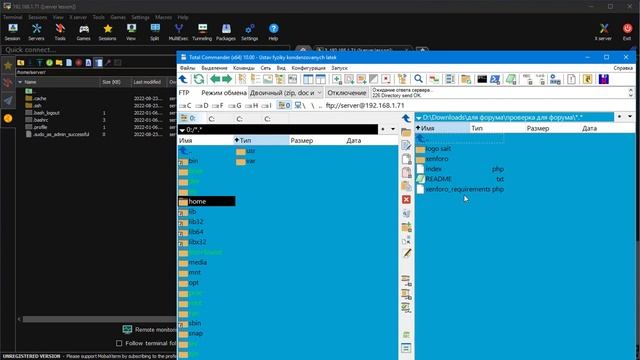The image size is (640, 360).
Task: Select drive D button in drive bar
Action: pyautogui.click(x=202, y=105)
